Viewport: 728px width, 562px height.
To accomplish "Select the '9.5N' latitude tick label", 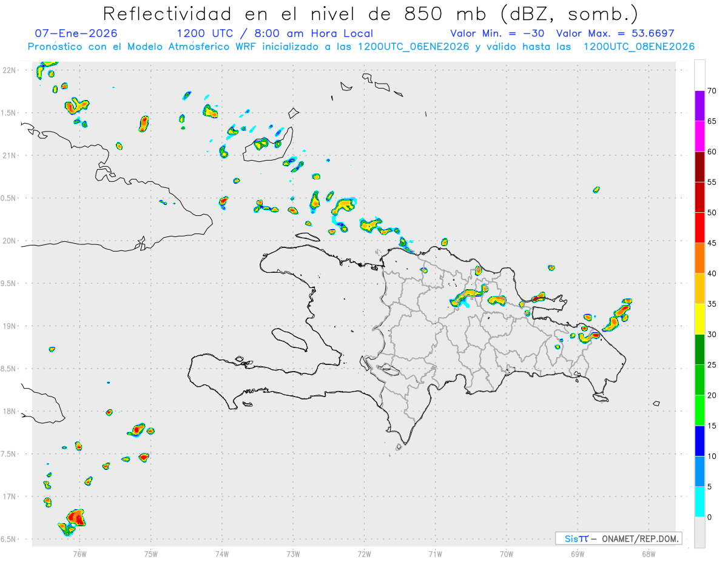I will (x=10, y=284).
